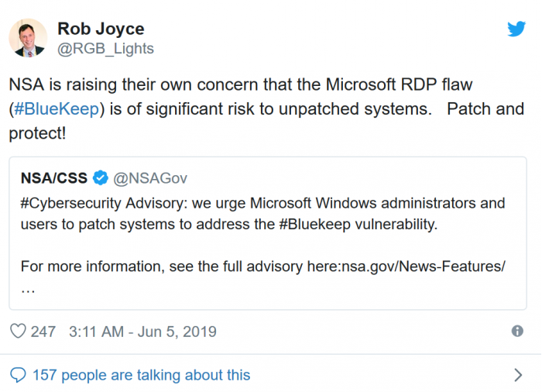
Task: Click the 247 likes count
Action: point(43,332)
